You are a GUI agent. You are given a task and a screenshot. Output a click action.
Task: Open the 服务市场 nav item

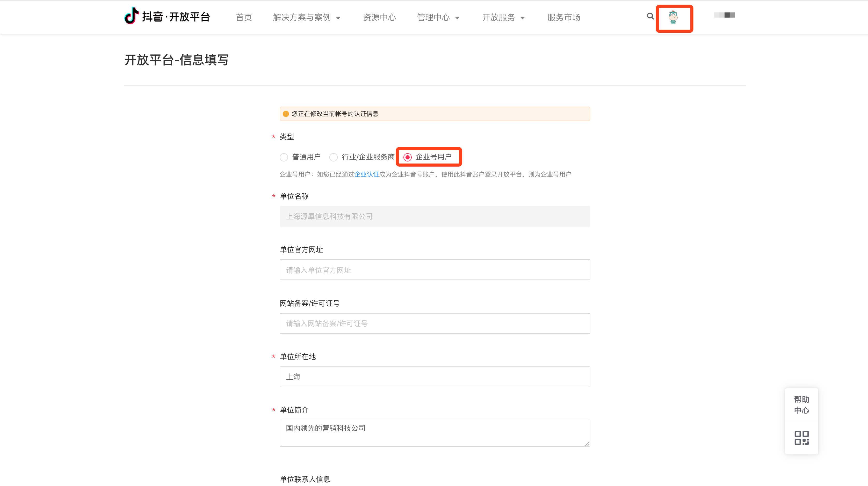point(564,18)
